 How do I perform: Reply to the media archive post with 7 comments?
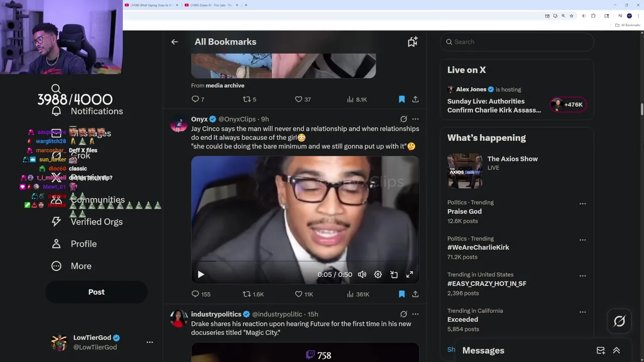point(198,100)
